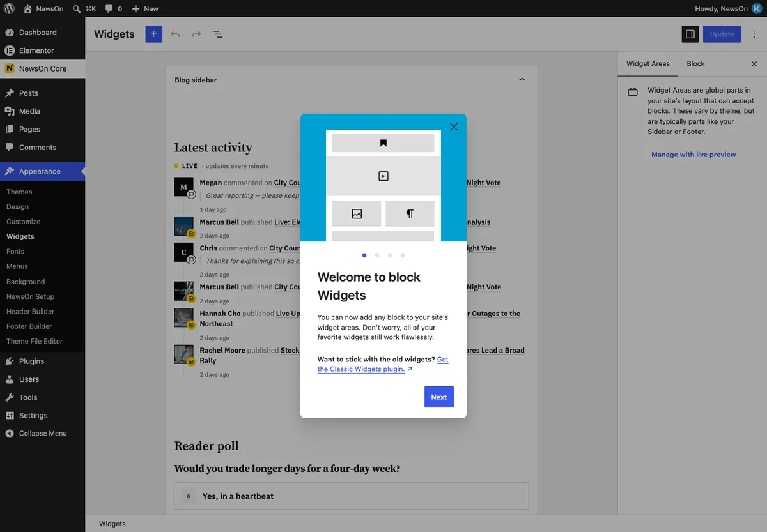This screenshot has height=532, width=767.
Task: Click Manage with live preview link
Action: pyautogui.click(x=693, y=155)
